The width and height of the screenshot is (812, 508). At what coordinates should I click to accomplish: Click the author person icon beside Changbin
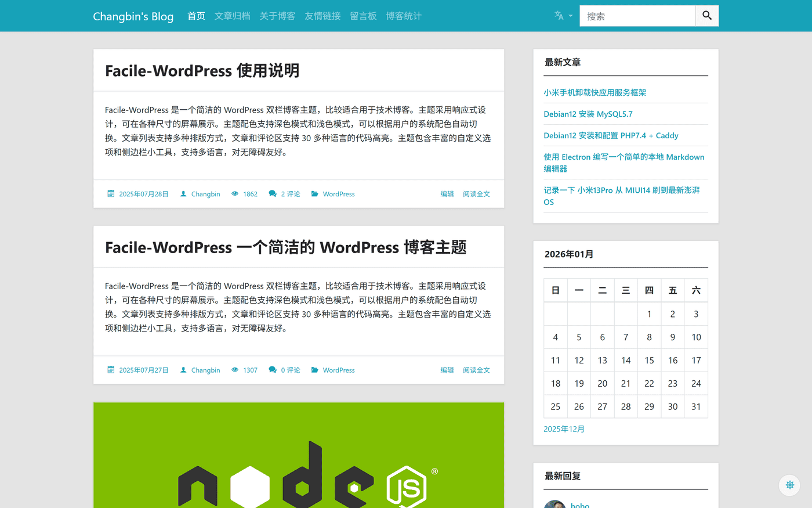click(x=182, y=193)
